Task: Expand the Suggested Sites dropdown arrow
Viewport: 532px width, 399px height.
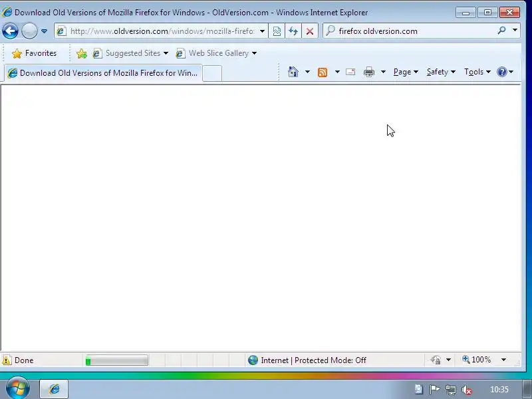Action: (166, 53)
